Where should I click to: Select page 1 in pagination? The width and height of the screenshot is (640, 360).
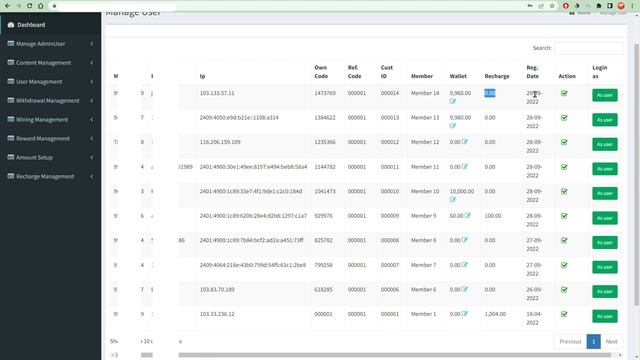tap(593, 341)
